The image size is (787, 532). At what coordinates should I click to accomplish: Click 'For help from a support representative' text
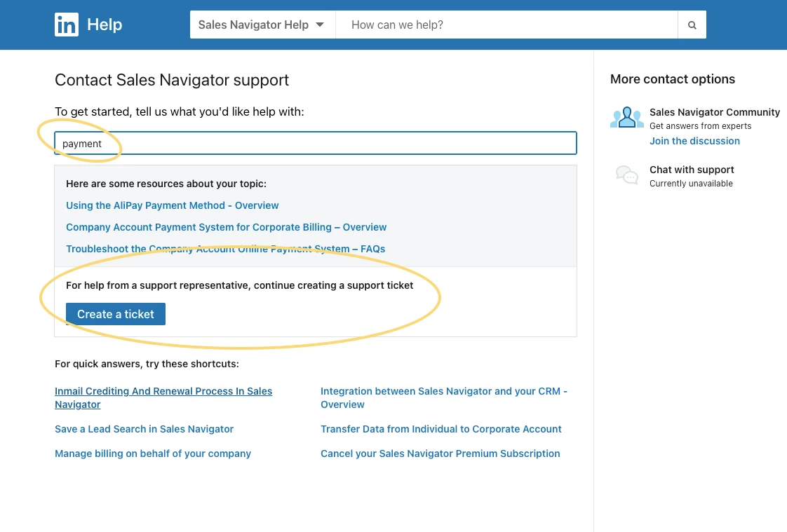pos(239,285)
